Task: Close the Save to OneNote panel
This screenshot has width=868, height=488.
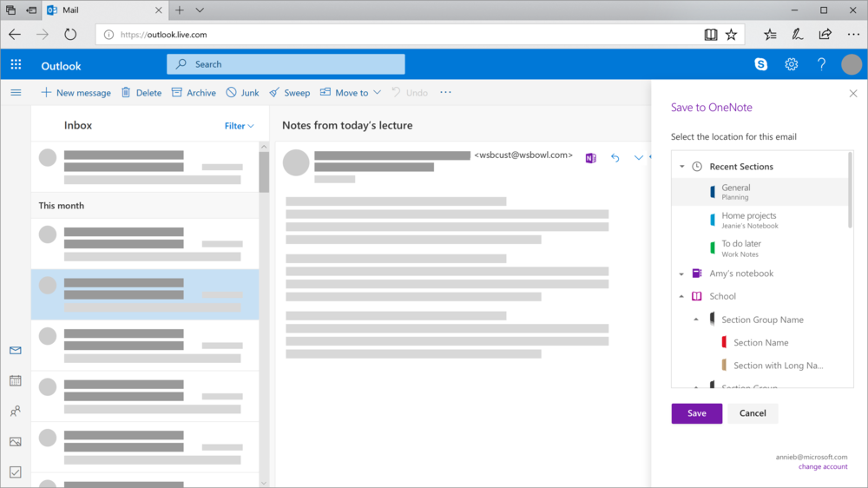Action: coord(853,94)
